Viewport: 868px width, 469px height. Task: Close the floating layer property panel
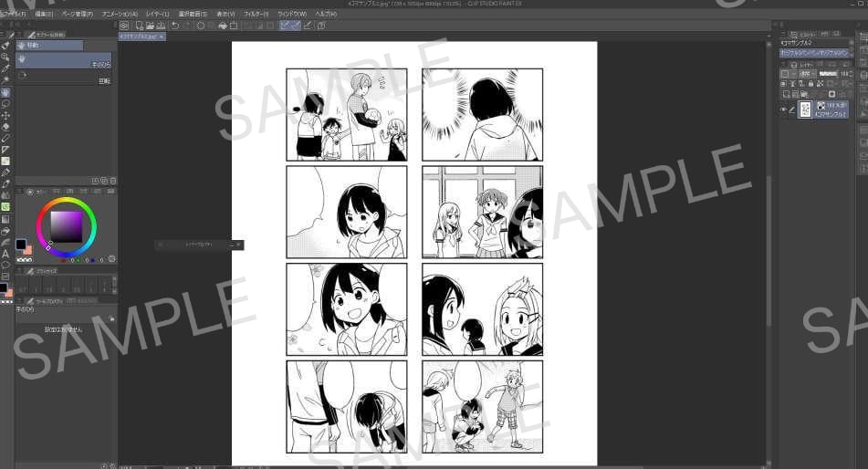coord(238,245)
